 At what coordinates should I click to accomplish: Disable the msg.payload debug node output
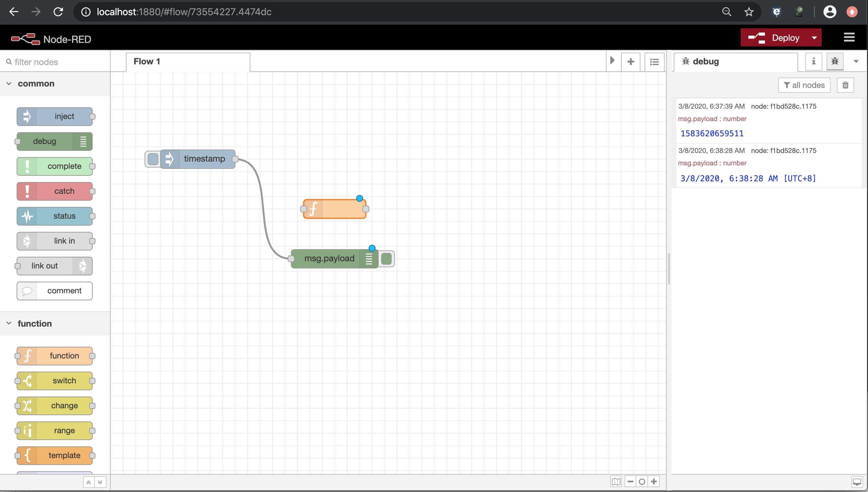(386, 258)
